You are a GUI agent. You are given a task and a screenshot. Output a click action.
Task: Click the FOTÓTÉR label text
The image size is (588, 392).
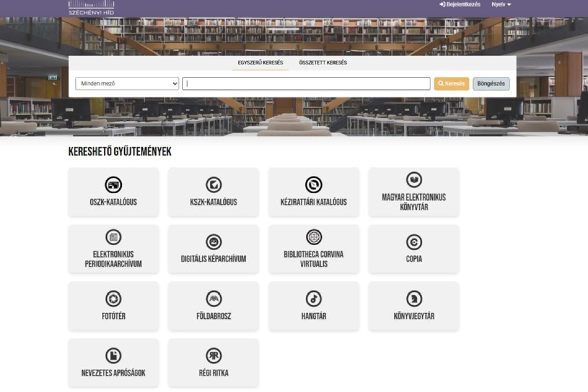coord(113,316)
